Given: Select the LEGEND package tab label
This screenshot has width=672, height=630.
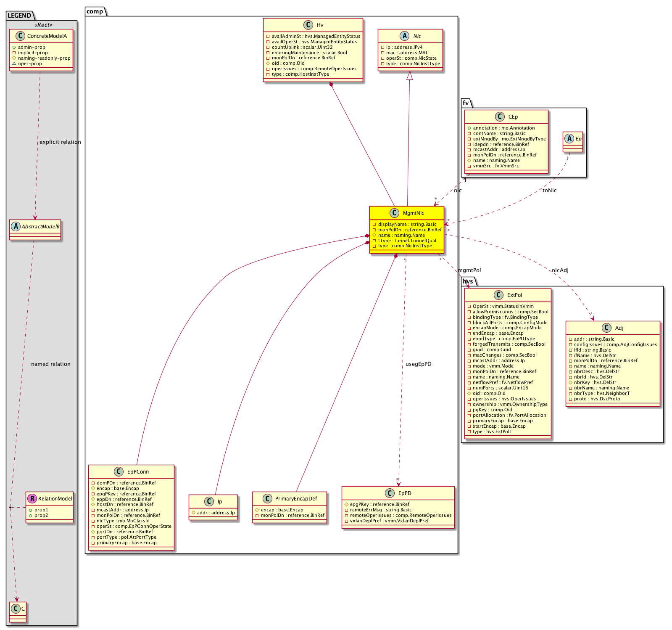Looking at the screenshot, I should click(x=19, y=16).
